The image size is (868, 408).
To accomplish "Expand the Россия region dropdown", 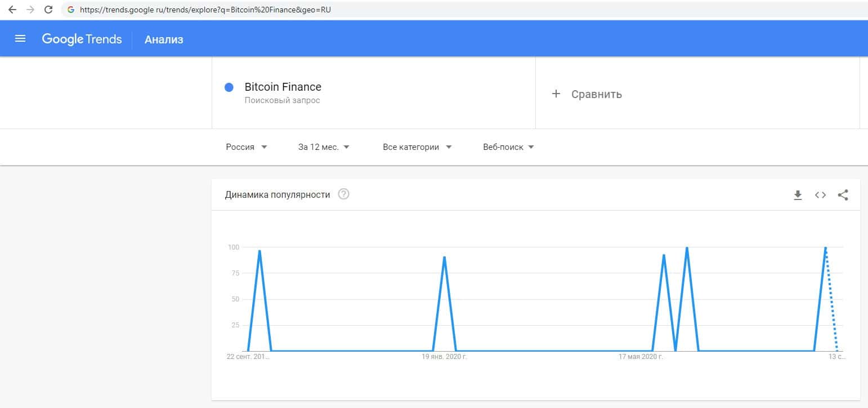I will [247, 147].
